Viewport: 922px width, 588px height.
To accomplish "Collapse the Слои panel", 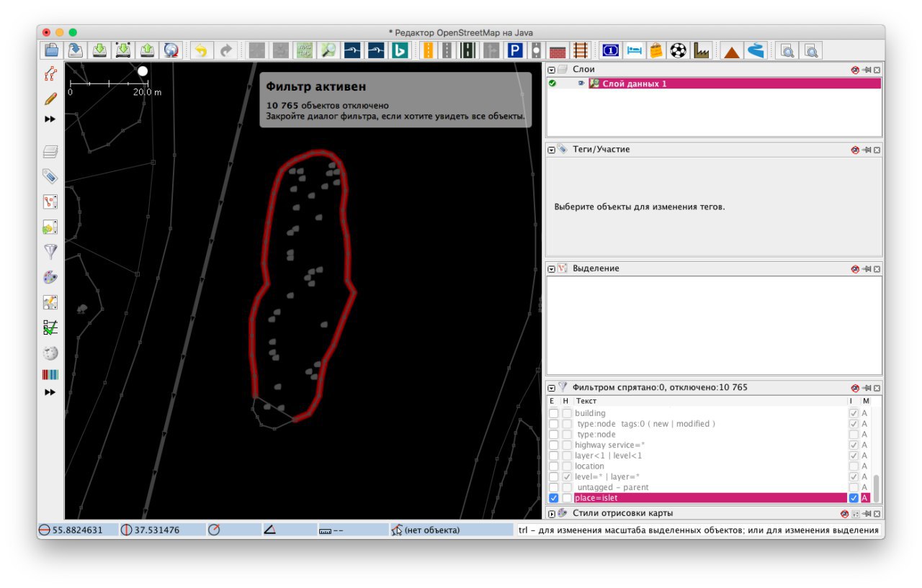I will (551, 70).
